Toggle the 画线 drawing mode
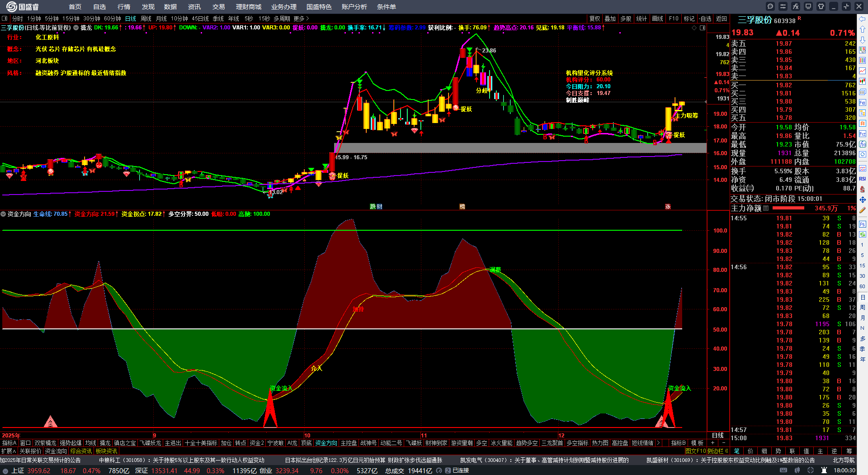The height and width of the screenshot is (475, 868). (x=657, y=19)
